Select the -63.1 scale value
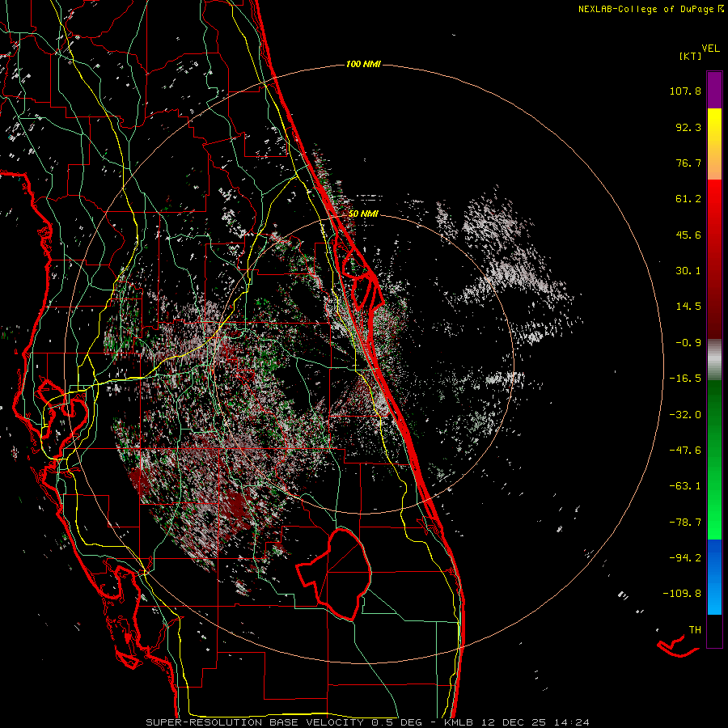This screenshot has width=728, height=728. tap(685, 486)
